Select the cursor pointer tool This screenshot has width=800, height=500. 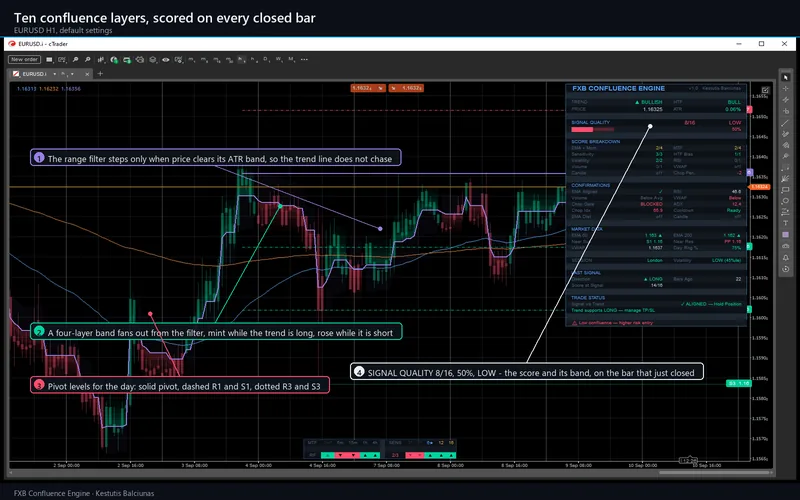[x=785, y=77]
